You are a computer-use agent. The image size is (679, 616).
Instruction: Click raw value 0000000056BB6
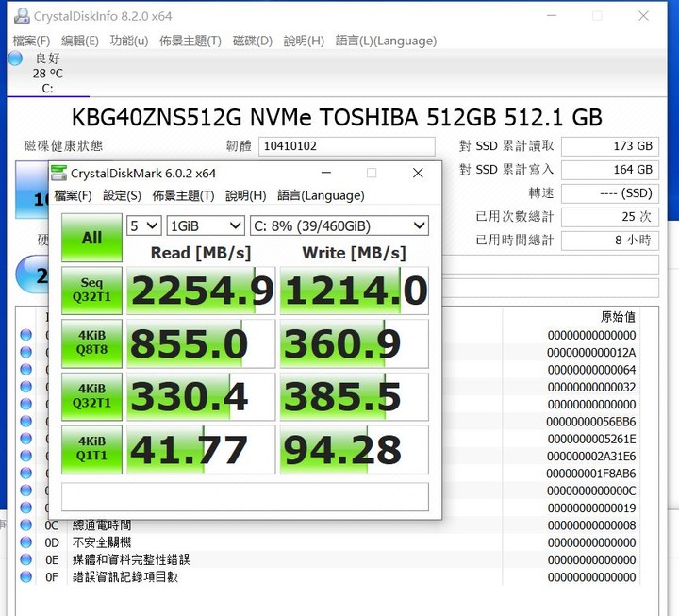click(x=591, y=422)
